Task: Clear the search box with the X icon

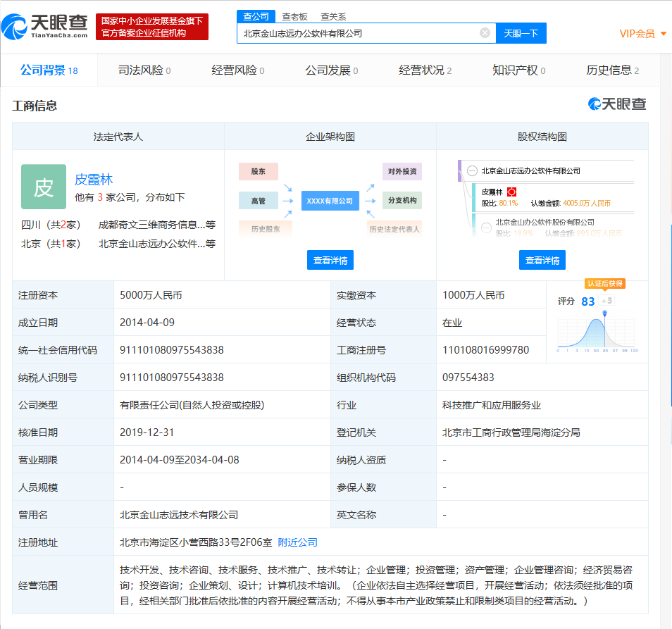Action: 485,33
